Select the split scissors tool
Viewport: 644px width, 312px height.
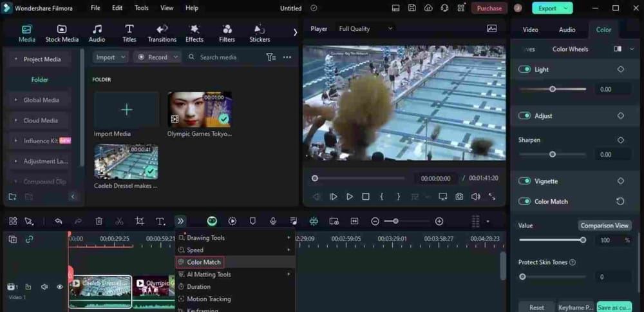tap(119, 221)
